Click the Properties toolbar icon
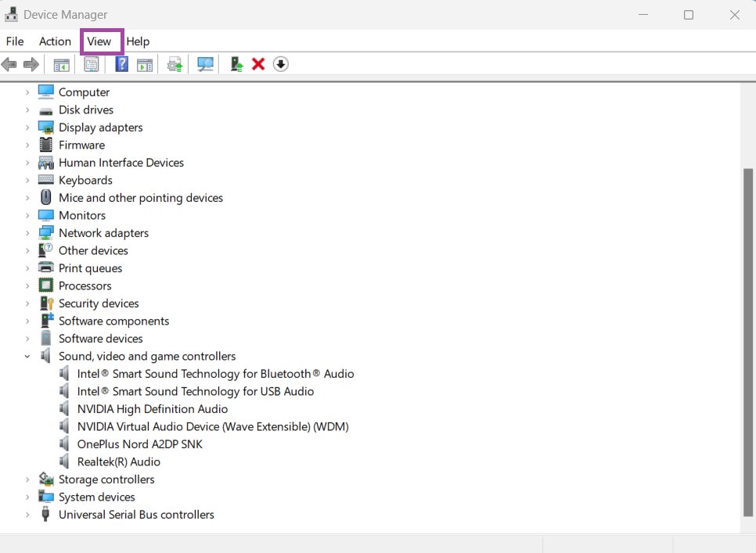Viewport: 756px width, 553px height. [92, 64]
